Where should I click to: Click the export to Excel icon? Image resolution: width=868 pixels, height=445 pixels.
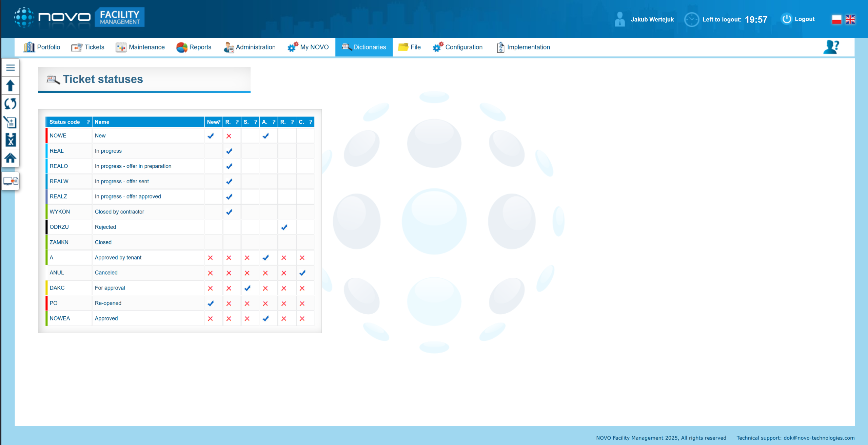[11, 140]
